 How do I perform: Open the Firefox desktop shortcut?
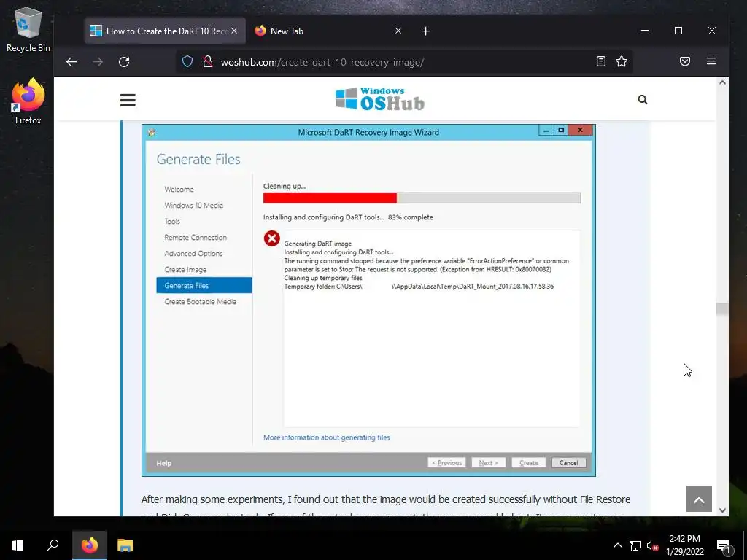(28, 101)
